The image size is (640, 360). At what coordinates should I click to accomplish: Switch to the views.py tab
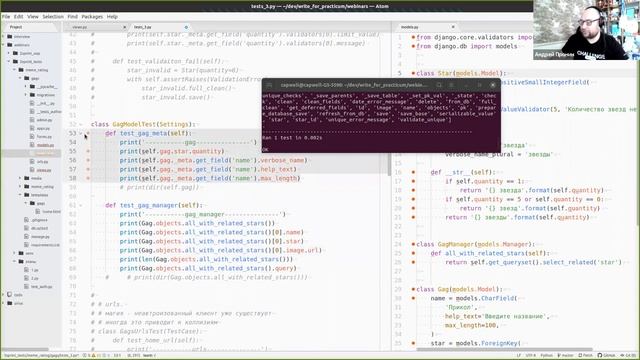pyautogui.click(x=96, y=27)
